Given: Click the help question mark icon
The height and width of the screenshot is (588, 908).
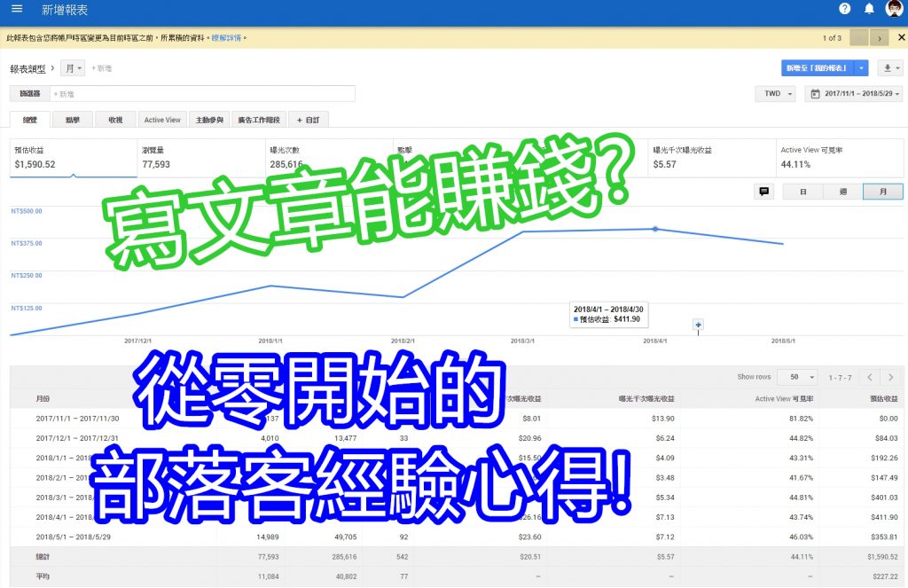Looking at the screenshot, I should point(844,9).
